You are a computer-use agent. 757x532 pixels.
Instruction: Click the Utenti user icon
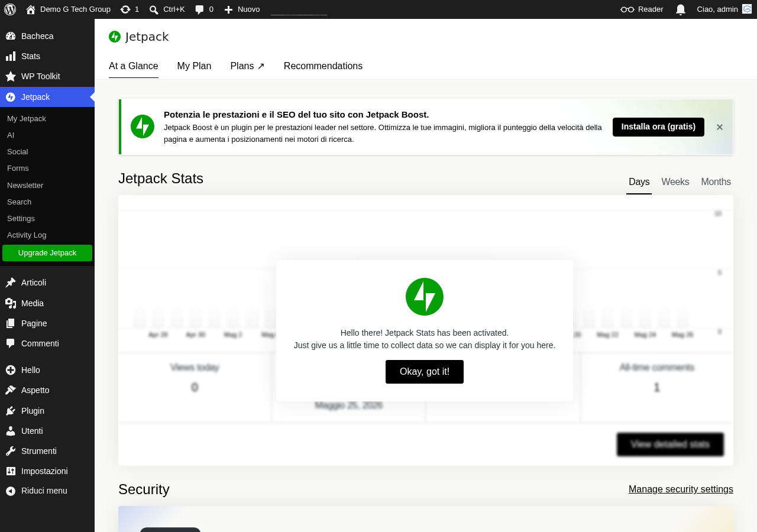click(11, 431)
